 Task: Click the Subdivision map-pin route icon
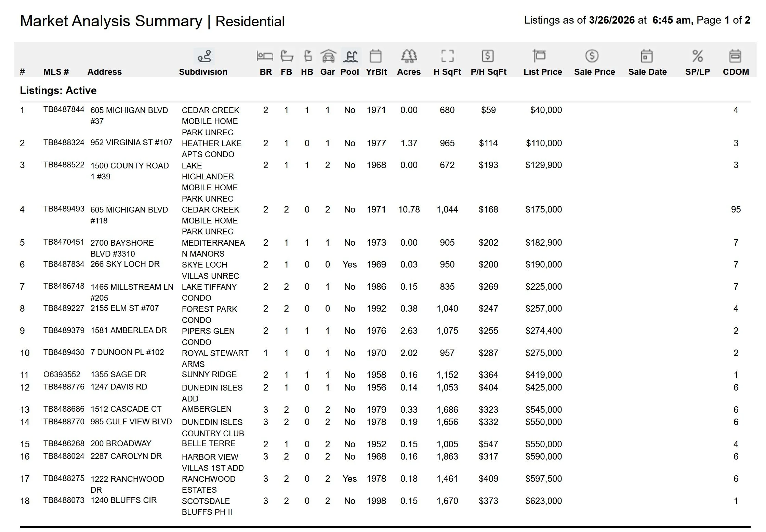coord(204,56)
